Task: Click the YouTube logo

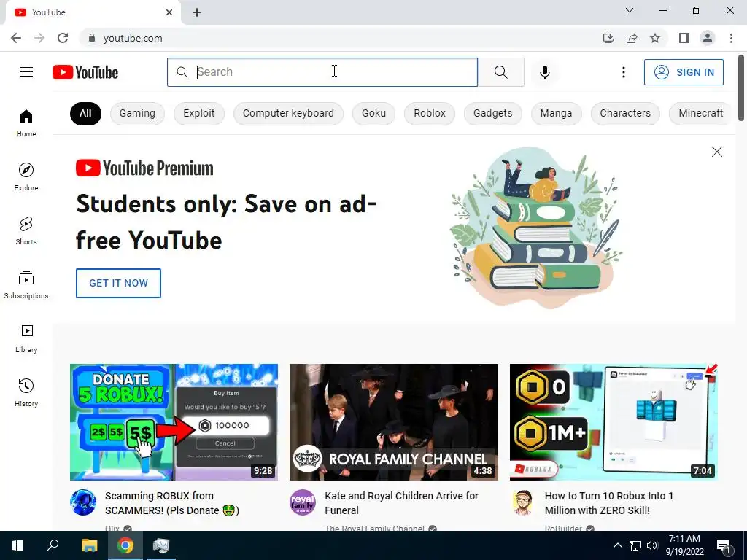Action: point(85,72)
